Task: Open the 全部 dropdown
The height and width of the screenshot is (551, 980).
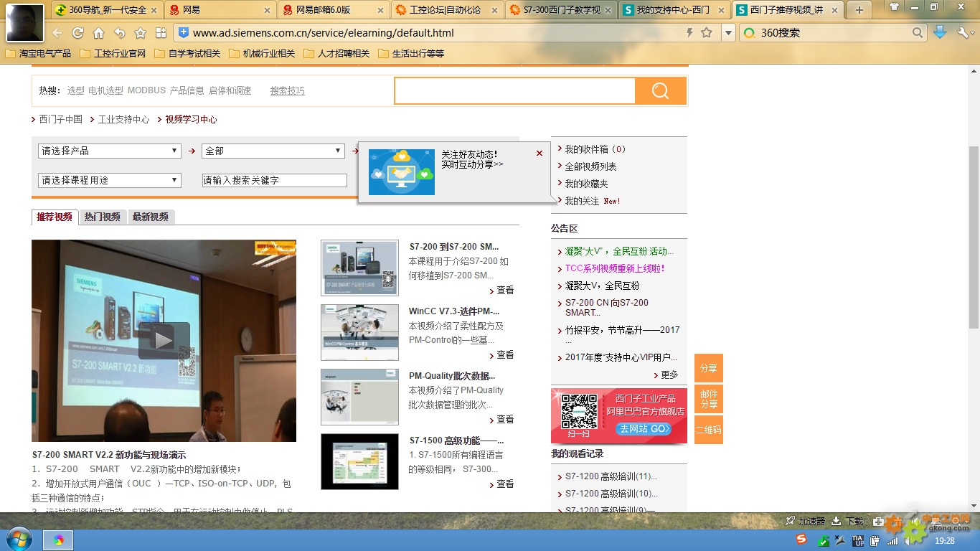Action: (x=273, y=151)
